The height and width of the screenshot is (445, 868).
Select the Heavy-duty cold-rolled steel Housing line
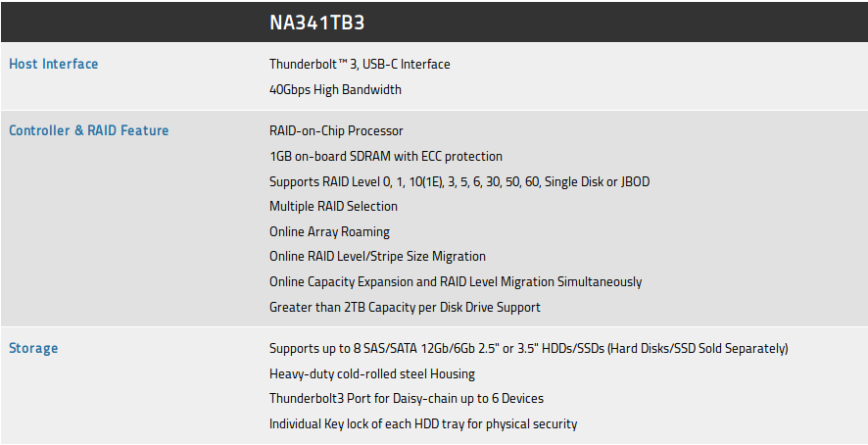pyautogui.click(x=372, y=373)
